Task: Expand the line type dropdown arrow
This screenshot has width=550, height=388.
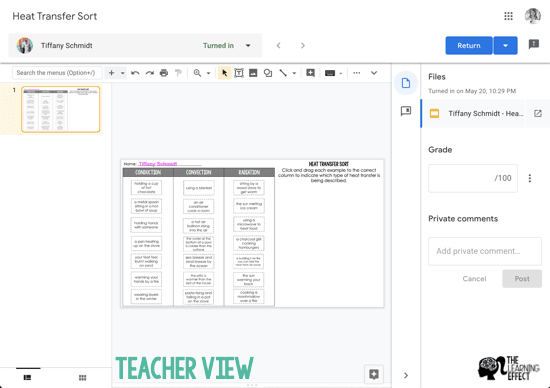Action: point(294,73)
